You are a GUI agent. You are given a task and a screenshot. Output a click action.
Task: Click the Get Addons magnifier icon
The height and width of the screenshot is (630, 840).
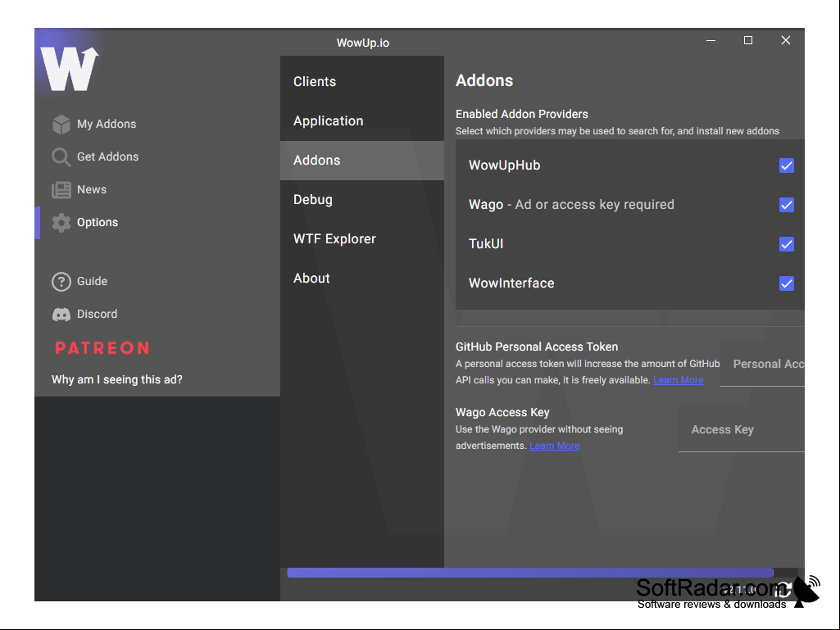[61, 157]
